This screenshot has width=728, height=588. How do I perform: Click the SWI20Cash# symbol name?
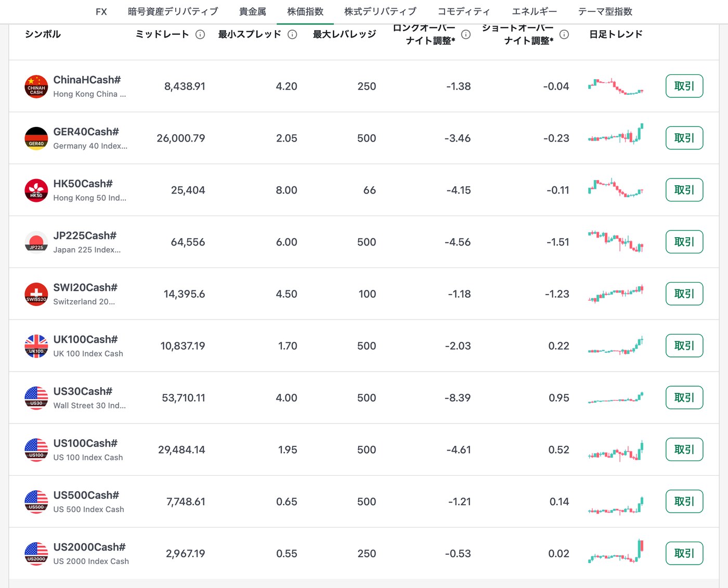point(85,287)
